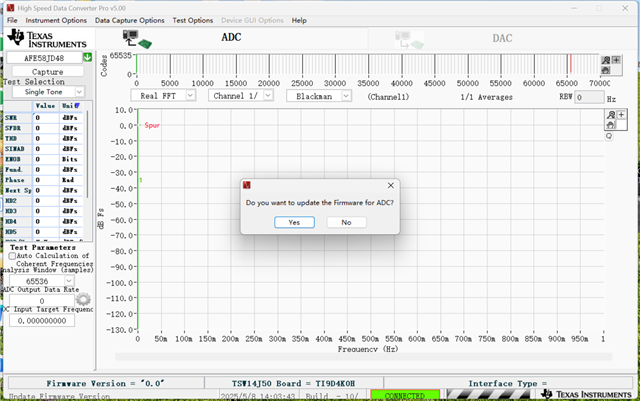Open the Real FFT plot type dropdown

click(190, 96)
